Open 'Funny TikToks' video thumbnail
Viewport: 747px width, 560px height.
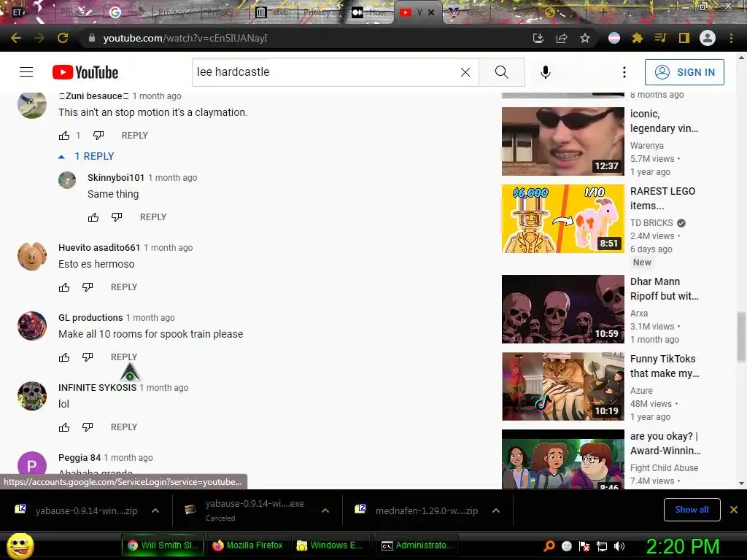click(x=563, y=386)
